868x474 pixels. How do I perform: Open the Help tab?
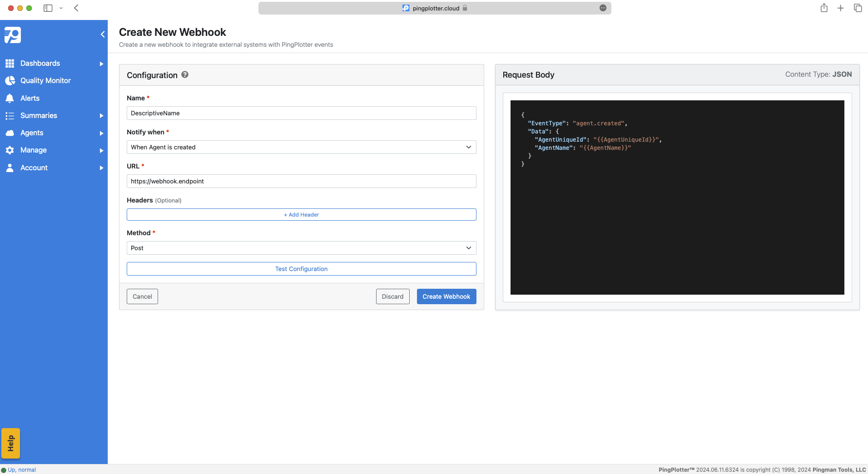coord(10,443)
